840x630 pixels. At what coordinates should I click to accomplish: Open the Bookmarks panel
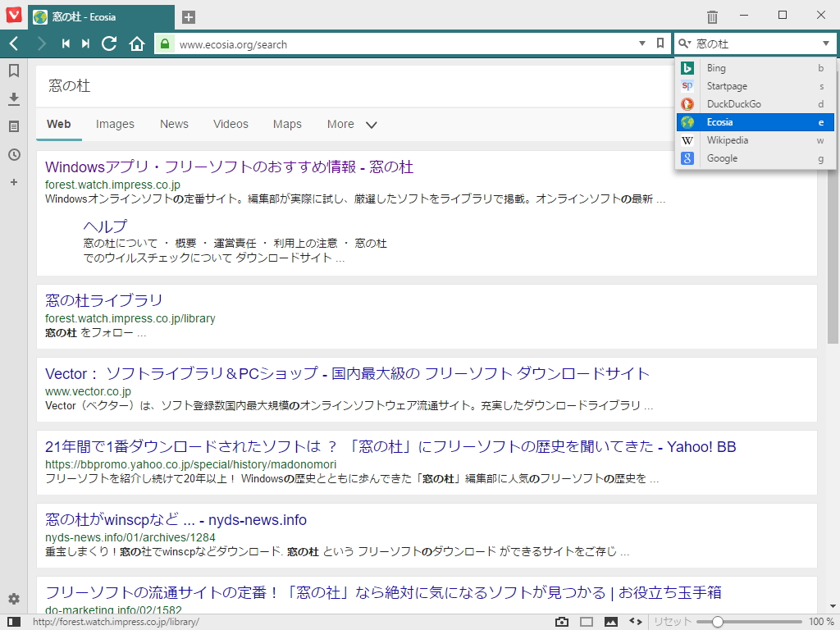pos(13,71)
